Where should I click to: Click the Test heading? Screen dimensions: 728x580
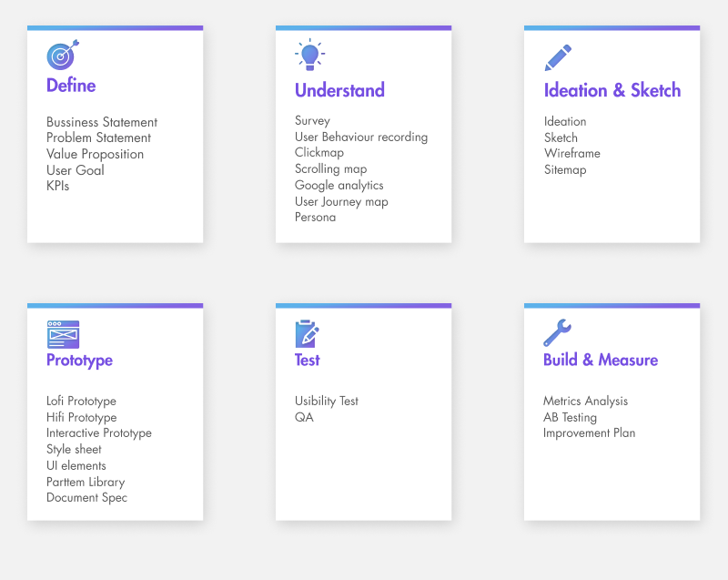(307, 360)
